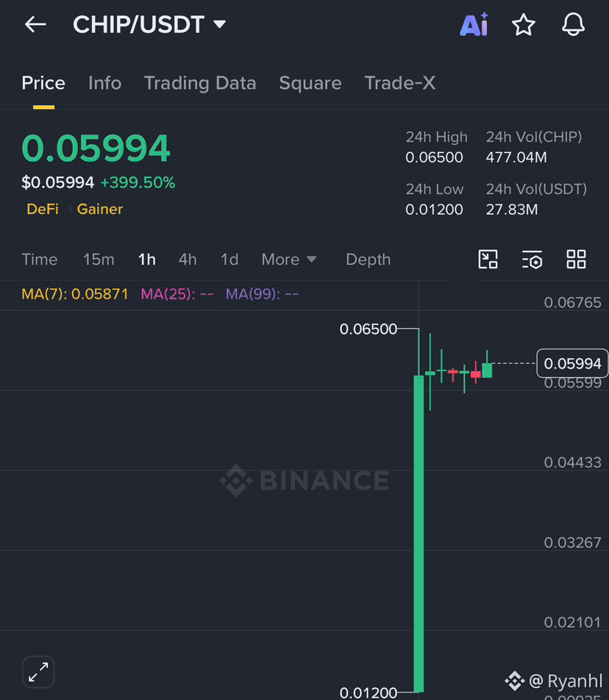The image size is (609, 700).
Task: Open the Square tab
Action: tap(310, 83)
